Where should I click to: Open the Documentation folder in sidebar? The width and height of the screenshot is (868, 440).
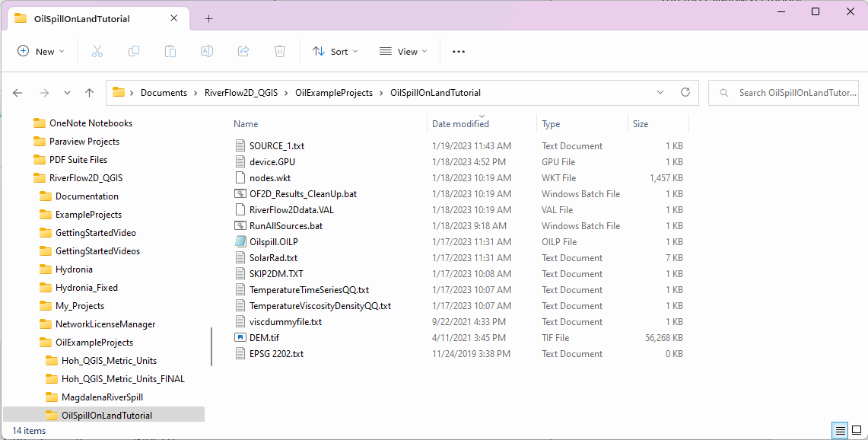[x=87, y=196]
